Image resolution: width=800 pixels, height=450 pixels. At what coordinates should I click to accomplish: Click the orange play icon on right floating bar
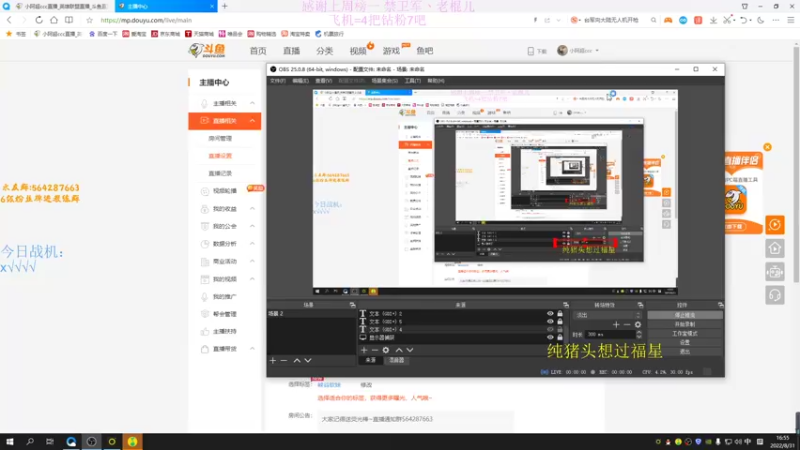click(774, 224)
